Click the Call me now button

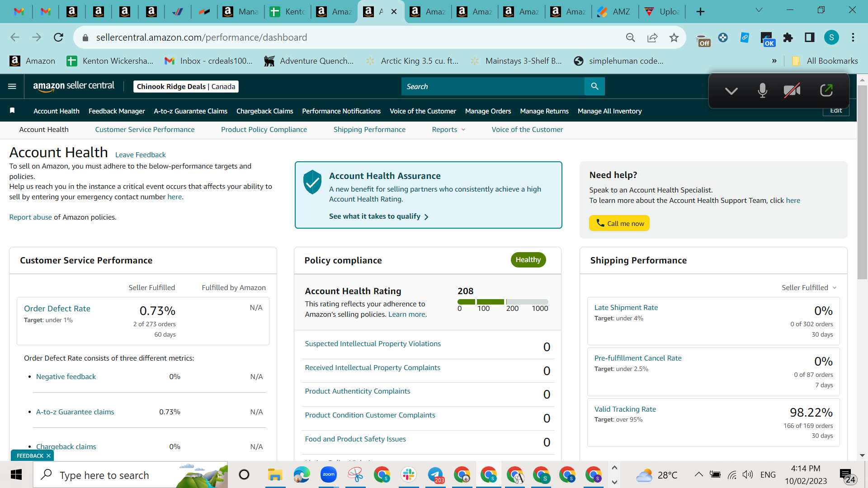(619, 223)
